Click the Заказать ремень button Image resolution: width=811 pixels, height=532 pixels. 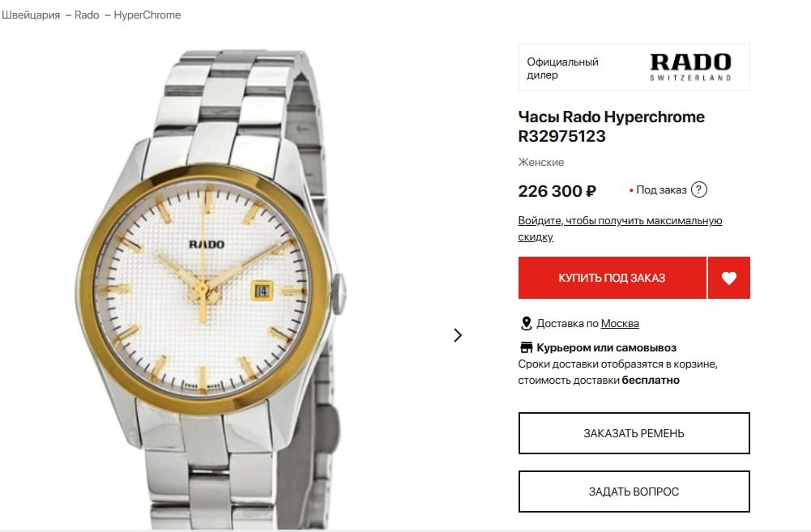coord(634,433)
